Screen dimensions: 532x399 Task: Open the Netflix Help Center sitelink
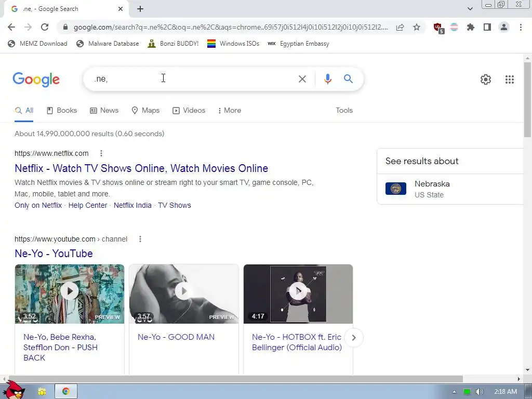(x=87, y=205)
